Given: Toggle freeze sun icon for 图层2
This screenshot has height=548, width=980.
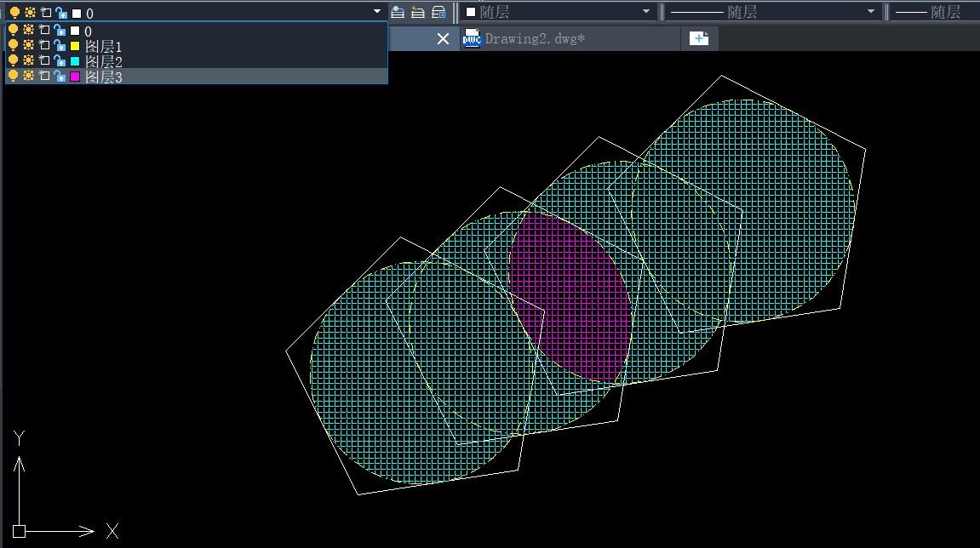Looking at the screenshot, I should point(29,61).
